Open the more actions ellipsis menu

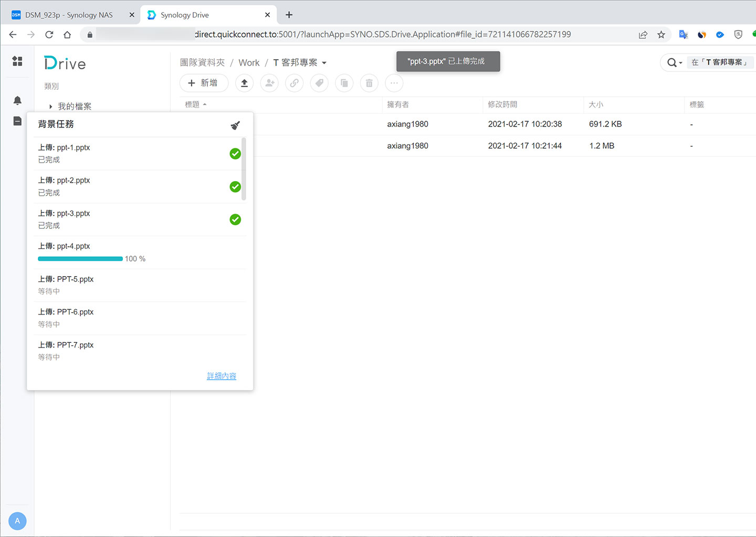(394, 83)
